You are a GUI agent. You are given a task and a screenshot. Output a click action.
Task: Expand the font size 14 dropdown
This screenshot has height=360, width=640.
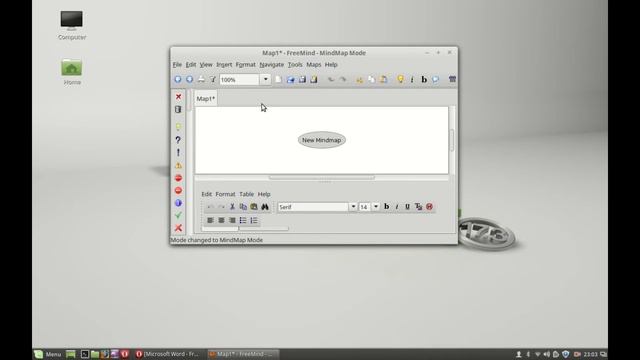[376, 207]
